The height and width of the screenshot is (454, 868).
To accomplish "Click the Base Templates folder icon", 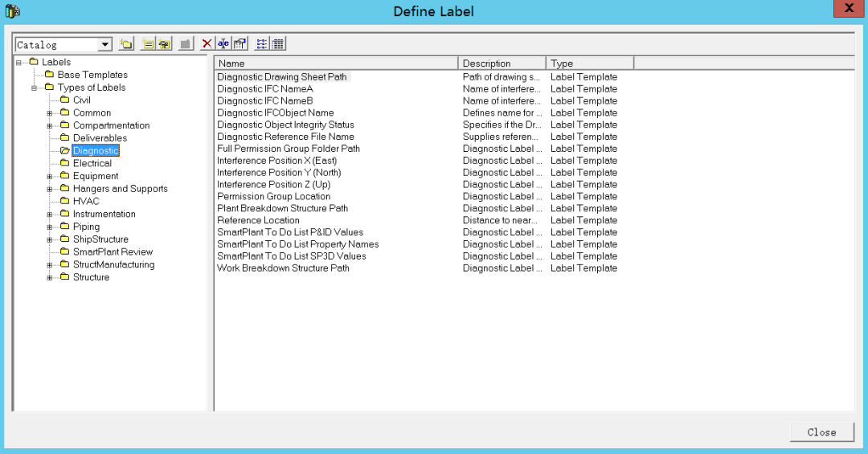I will coord(49,74).
